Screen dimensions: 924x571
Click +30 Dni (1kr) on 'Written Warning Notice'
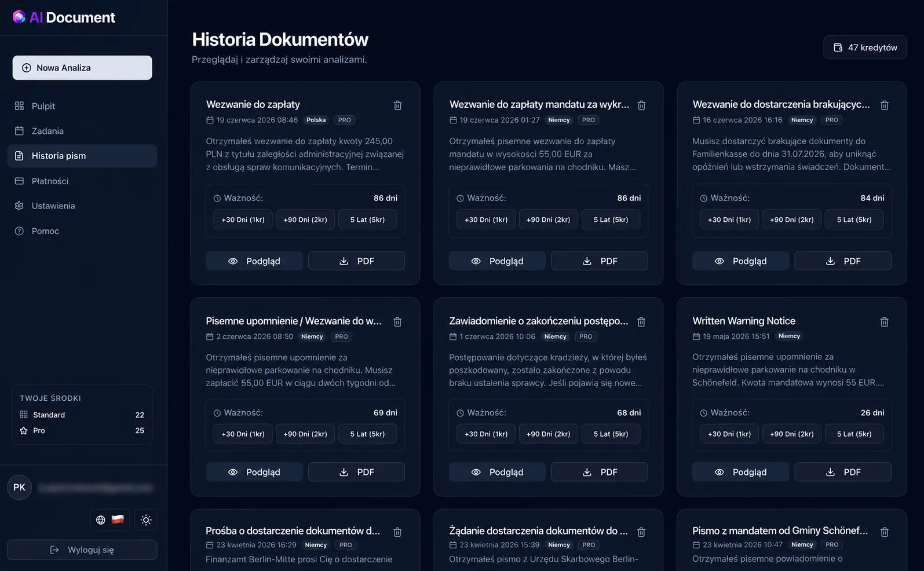(x=729, y=434)
